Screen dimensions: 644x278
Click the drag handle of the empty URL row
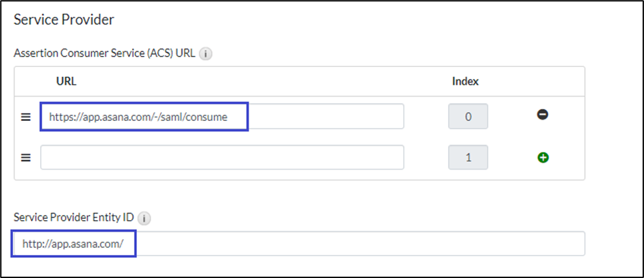click(x=26, y=158)
